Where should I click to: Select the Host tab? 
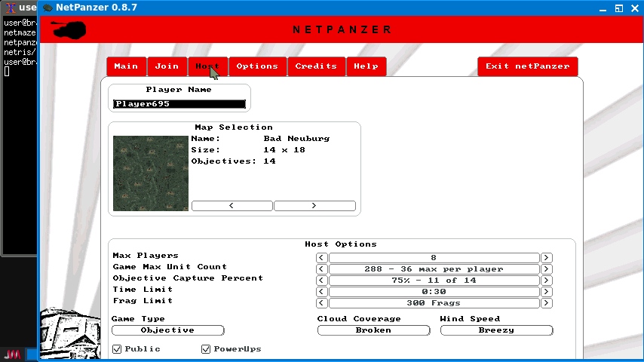pos(207,66)
